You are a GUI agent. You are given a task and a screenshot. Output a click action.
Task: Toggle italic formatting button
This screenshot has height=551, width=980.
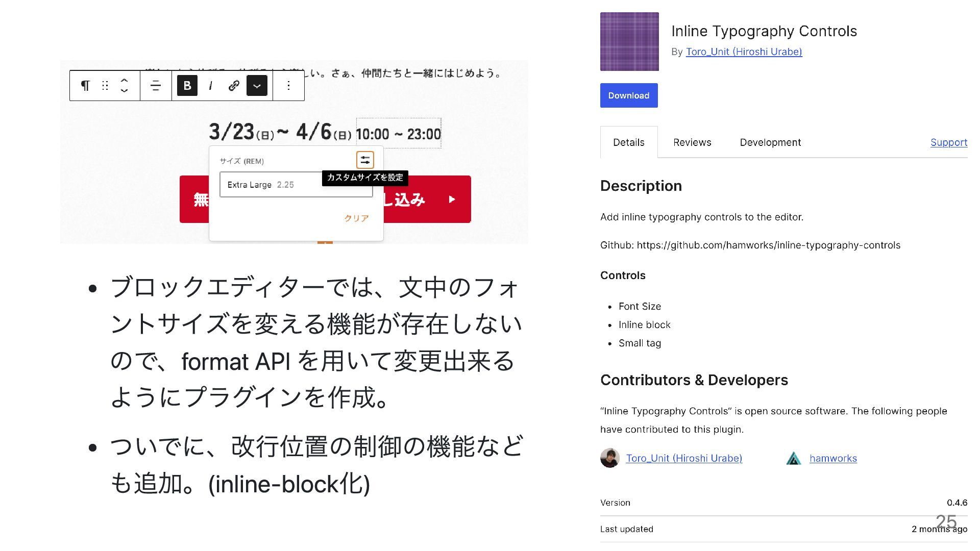(x=210, y=86)
